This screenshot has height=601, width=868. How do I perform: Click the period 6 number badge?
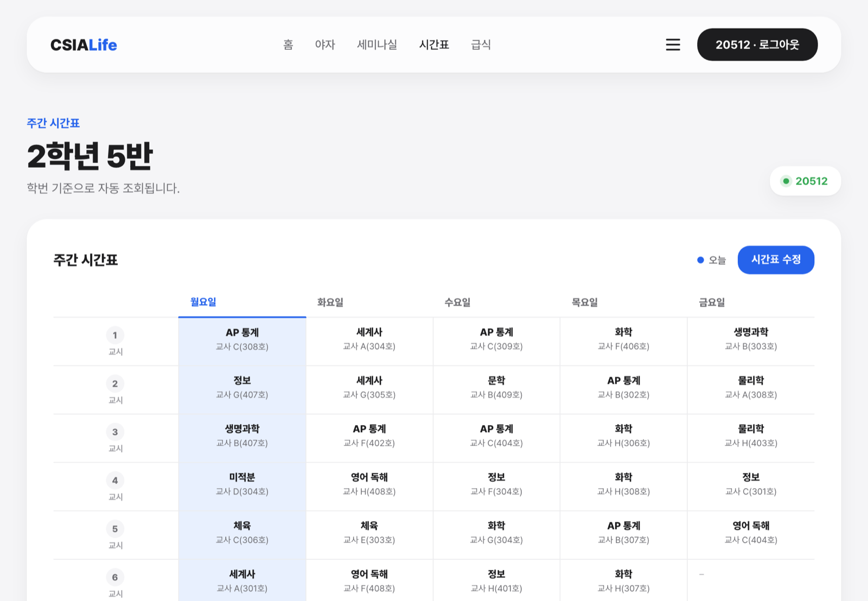[x=115, y=577]
